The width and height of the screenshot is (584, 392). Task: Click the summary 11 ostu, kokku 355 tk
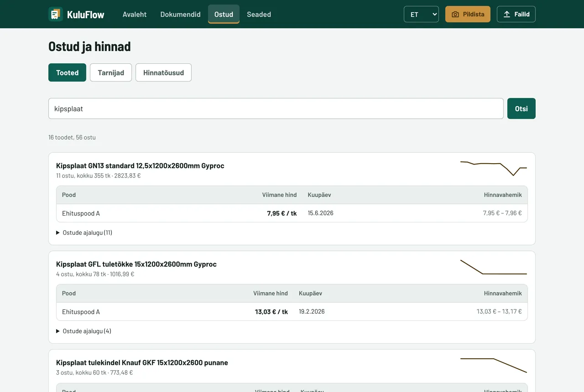tap(98, 175)
